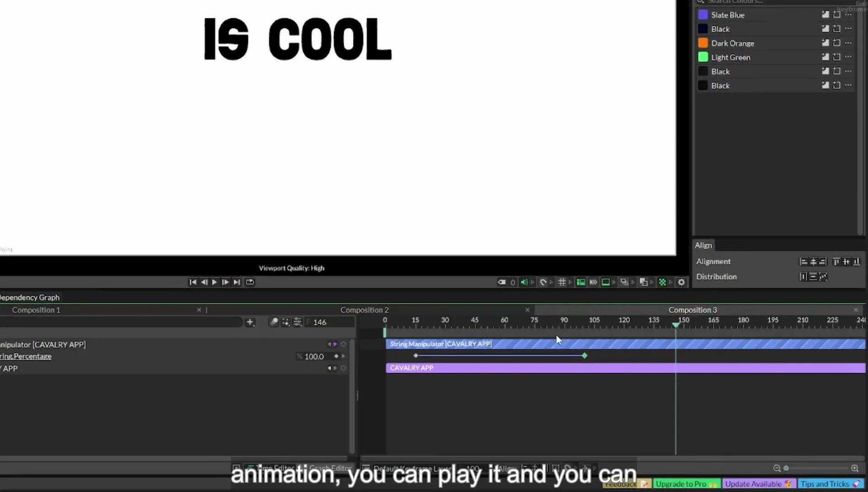Expand the audio options arrow
868x492 pixels.
(533, 282)
